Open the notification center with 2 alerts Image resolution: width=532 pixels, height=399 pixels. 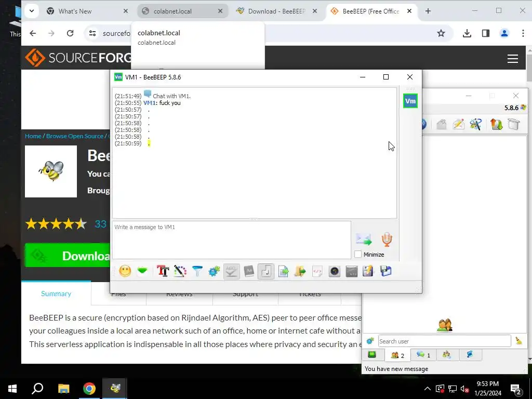(516, 389)
